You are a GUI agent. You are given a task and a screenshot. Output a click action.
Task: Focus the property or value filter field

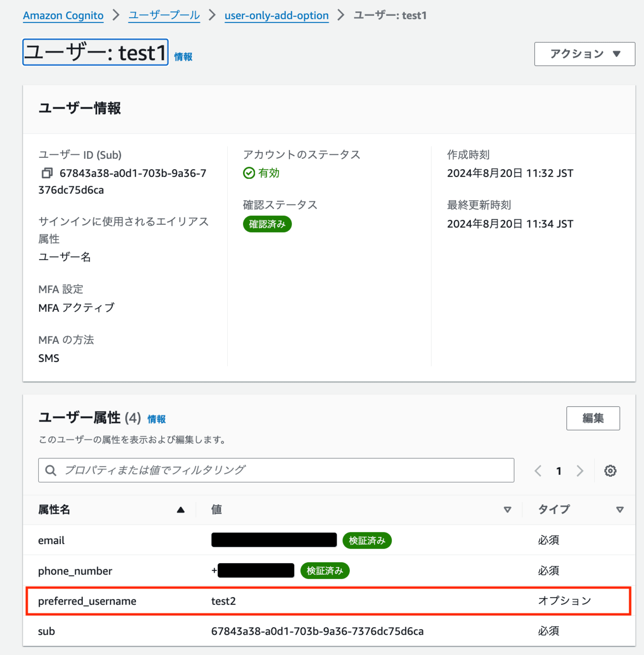[x=276, y=470]
